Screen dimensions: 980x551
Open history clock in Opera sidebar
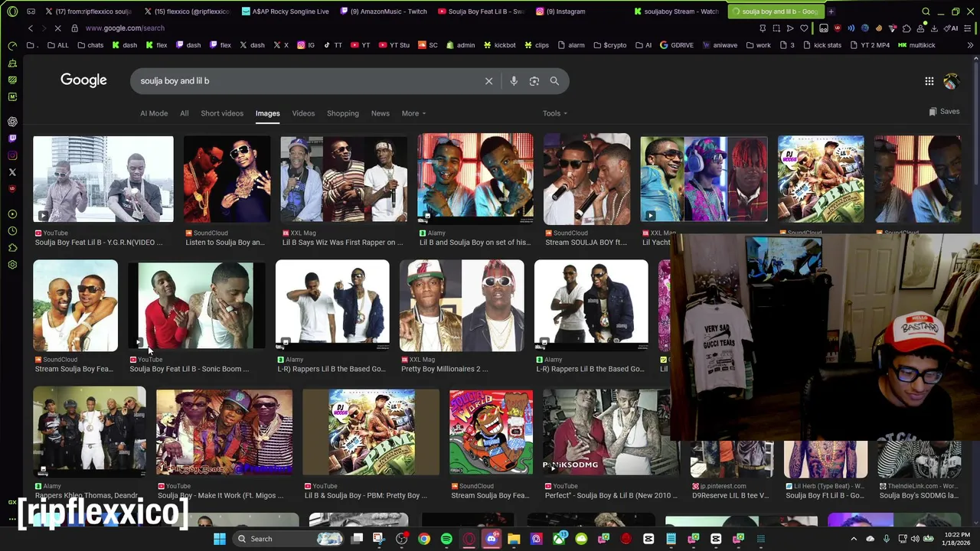click(x=12, y=231)
